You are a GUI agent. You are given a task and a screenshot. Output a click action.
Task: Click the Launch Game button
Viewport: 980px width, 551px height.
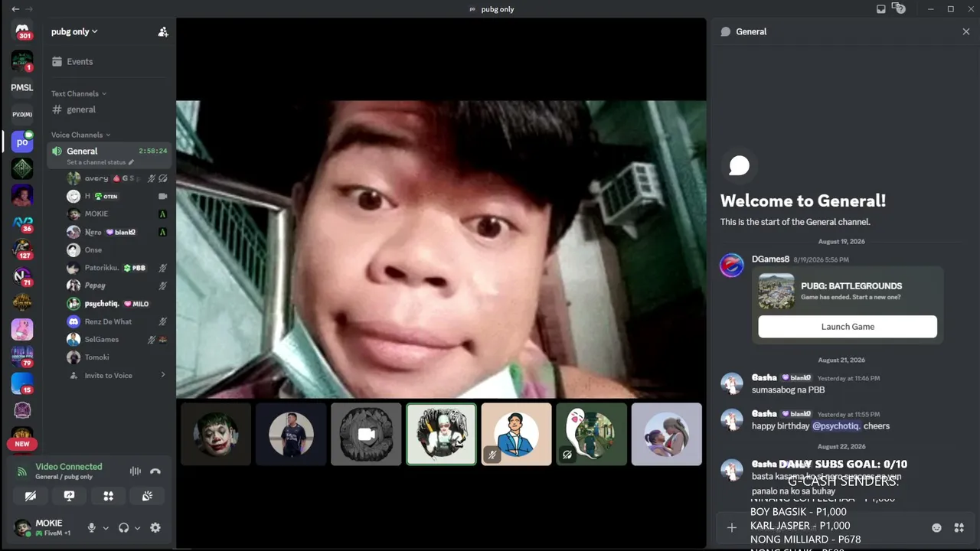[x=848, y=326]
